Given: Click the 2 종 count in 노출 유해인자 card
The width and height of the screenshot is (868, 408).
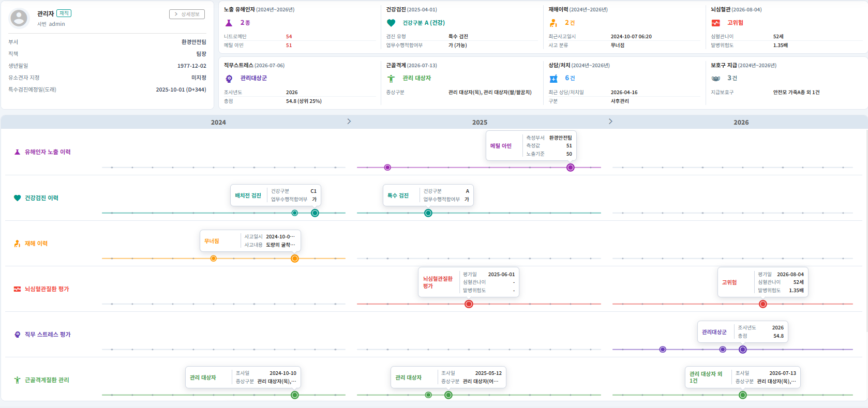Looking at the screenshot, I should [245, 23].
